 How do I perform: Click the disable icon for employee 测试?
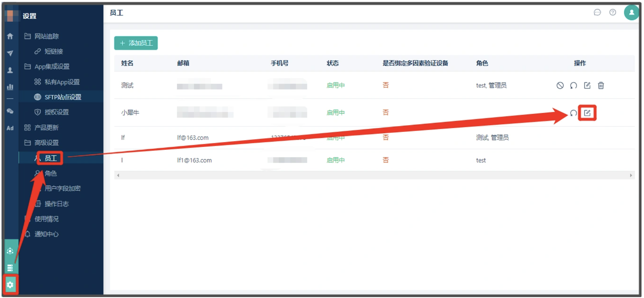point(560,85)
